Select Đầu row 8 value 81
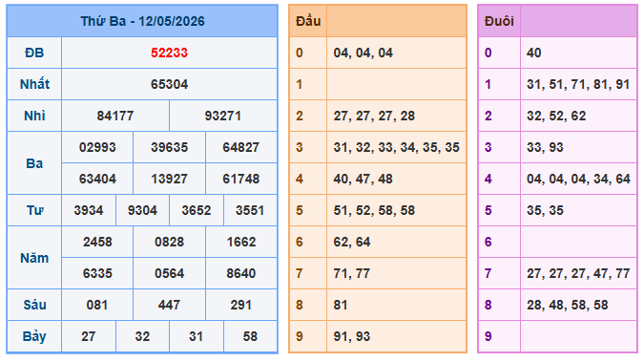This screenshot has width=644, height=362. click(x=341, y=306)
